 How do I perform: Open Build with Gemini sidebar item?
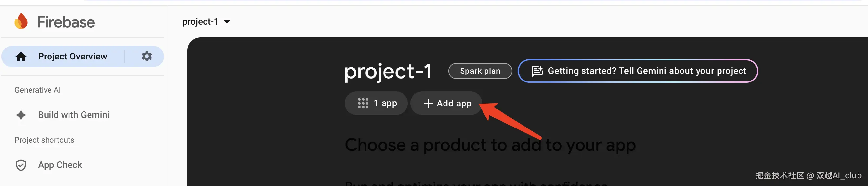pyautogui.click(x=73, y=115)
